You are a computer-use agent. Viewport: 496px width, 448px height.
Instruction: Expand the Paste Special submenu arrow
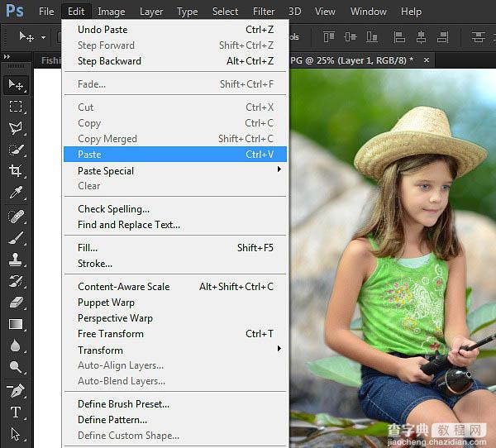point(279,169)
